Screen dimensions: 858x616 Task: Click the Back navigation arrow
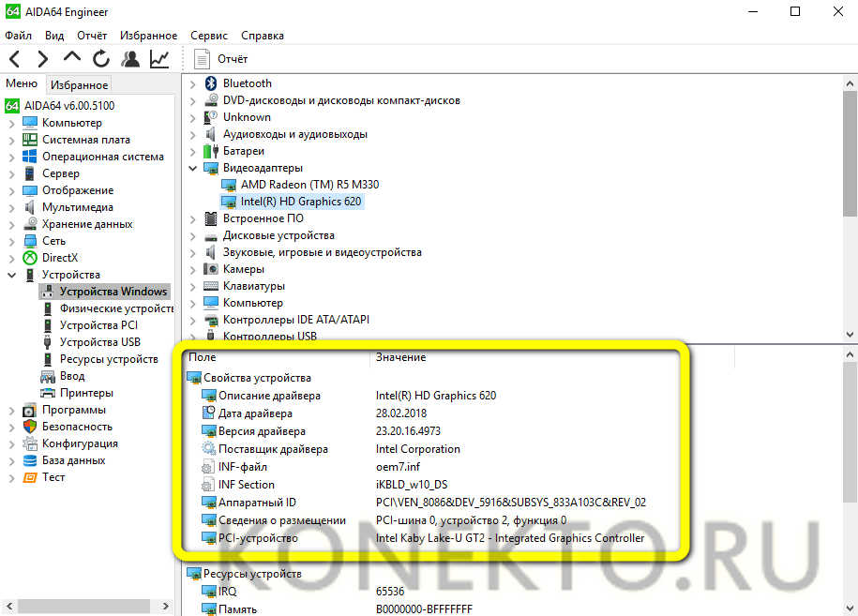tap(14, 59)
